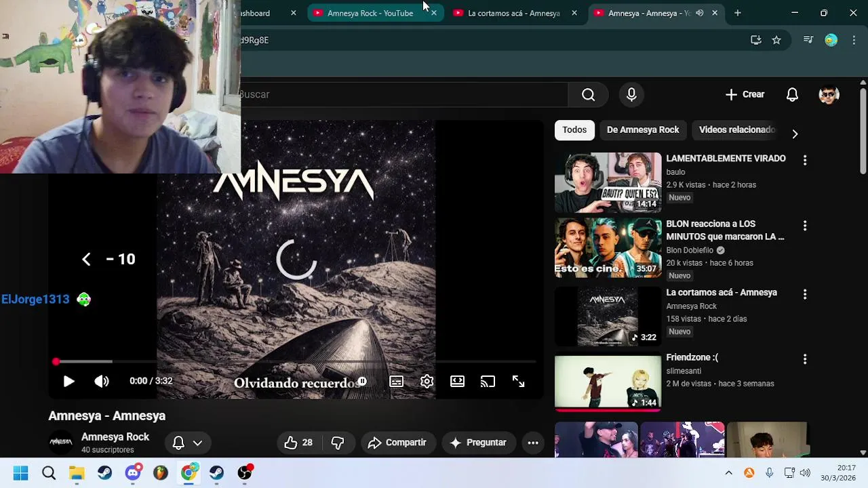Open options for LAMENTABLEMENTE VIRADO video
This screenshot has height=488, width=868.
coord(805,161)
